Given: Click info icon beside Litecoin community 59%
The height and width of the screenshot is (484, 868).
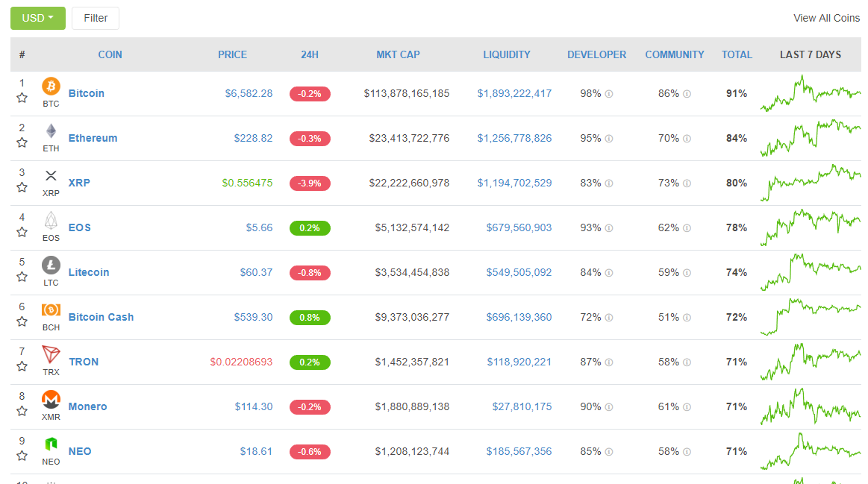Looking at the screenshot, I should point(687,273).
